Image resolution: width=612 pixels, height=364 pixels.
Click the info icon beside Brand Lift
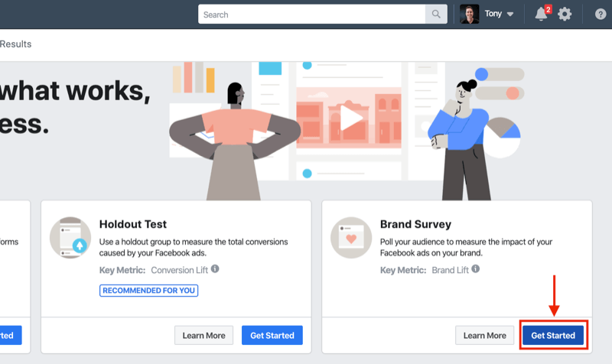[477, 269]
